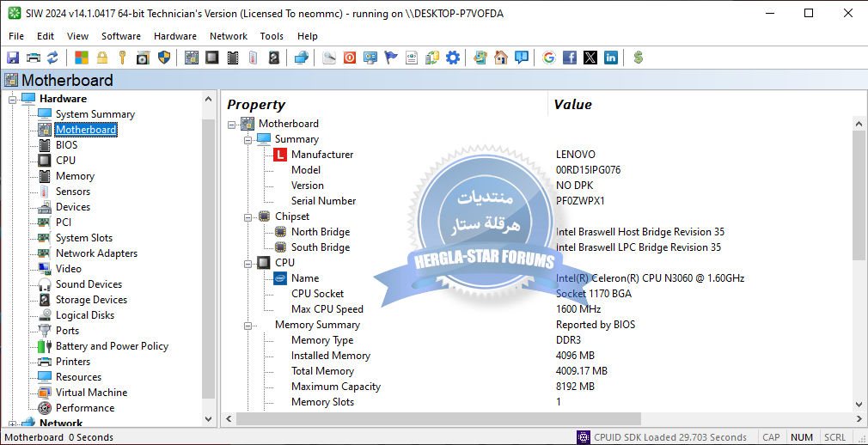This screenshot has height=445, width=868.
Task: Select Network Adapters in the tree
Action: coord(96,253)
